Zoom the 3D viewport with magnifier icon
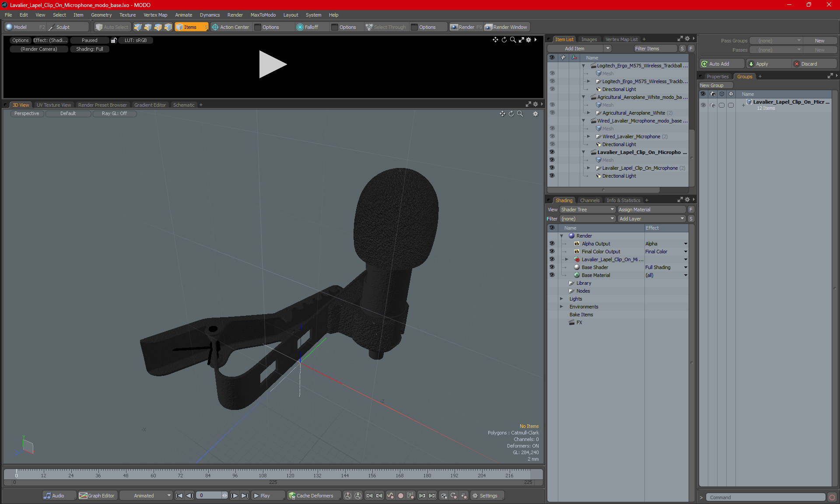Screen dimensions: 840x504 tap(520, 114)
